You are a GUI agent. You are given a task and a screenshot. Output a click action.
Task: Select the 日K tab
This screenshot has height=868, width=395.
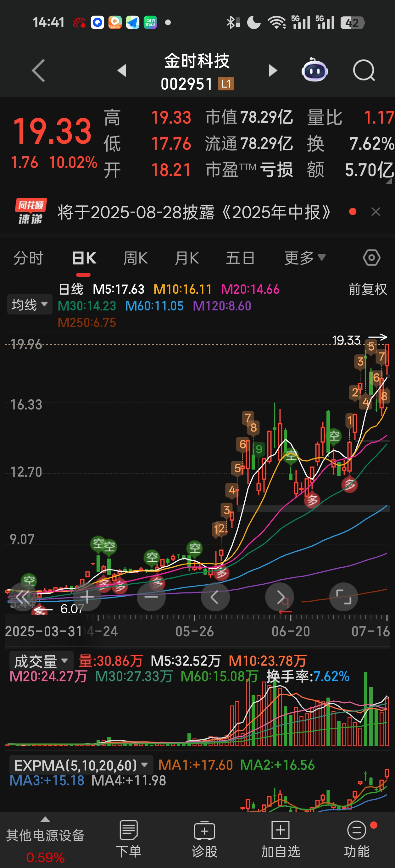(84, 258)
